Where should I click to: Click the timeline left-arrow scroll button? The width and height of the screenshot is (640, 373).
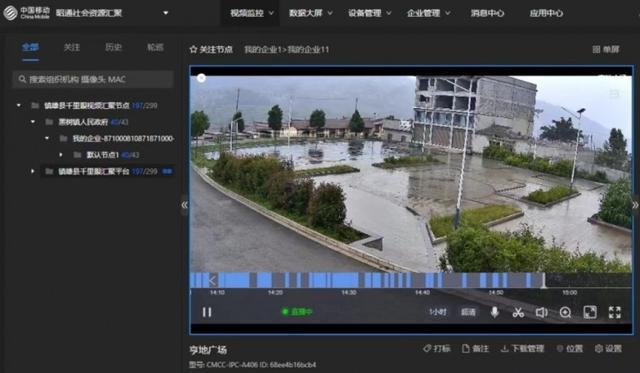coord(212,280)
